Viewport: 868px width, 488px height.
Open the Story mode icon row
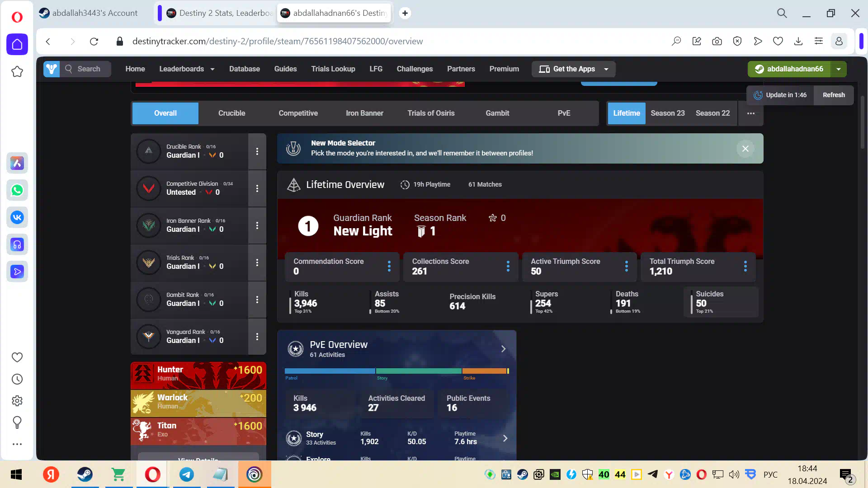294,438
